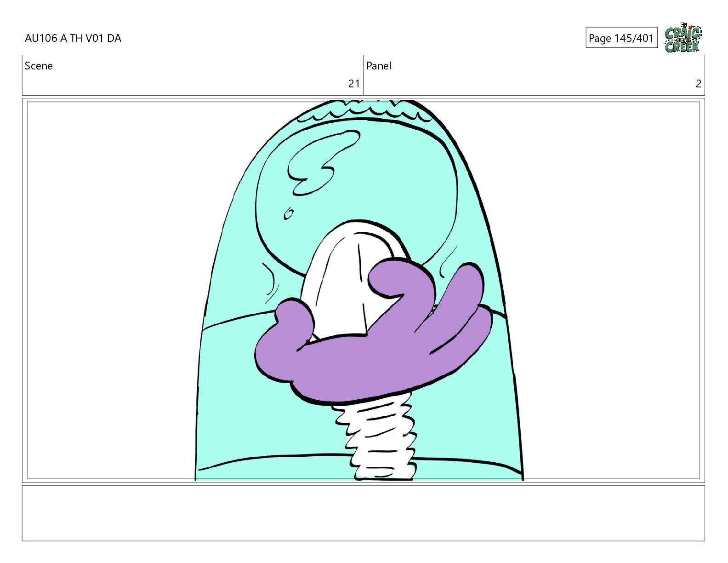Select the 'AU106 A TH V01 DA' header text
Image resolution: width=728 pixels, height=563 pixels.
(73, 38)
